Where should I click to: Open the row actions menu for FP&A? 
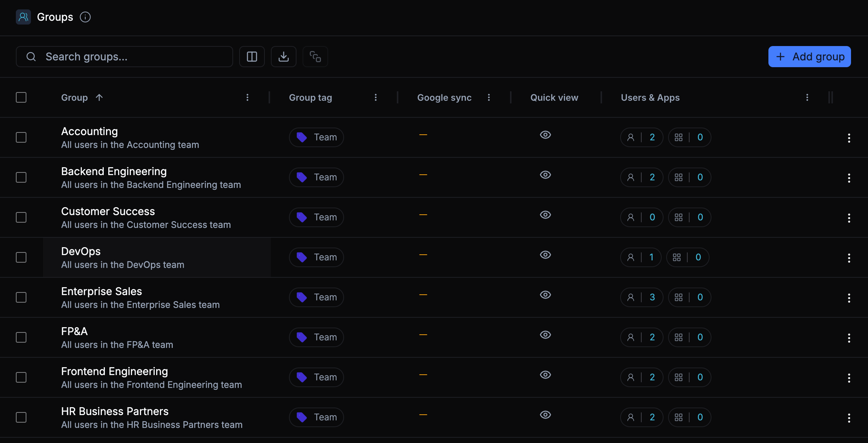click(x=849, y=338)
